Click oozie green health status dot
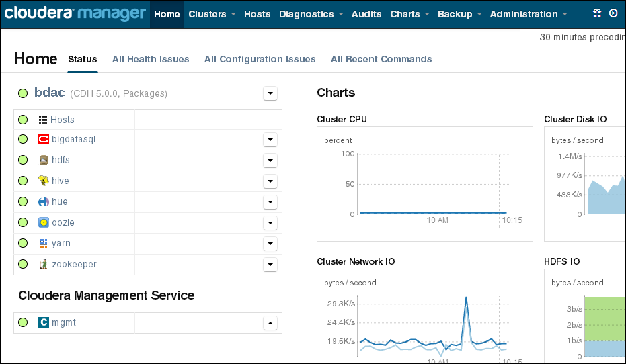 (x=23, y=222)
